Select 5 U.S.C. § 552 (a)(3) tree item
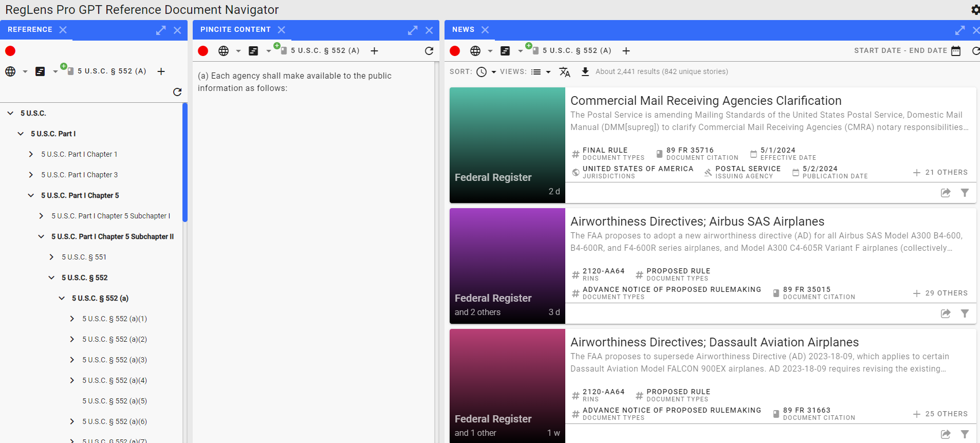Screen dimensions: 980x443 click(x=115, y=360)
